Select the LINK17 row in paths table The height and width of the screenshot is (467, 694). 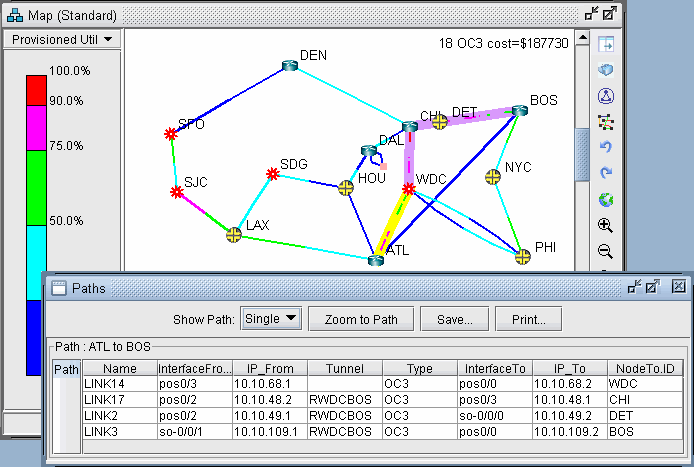pos(110,397)
